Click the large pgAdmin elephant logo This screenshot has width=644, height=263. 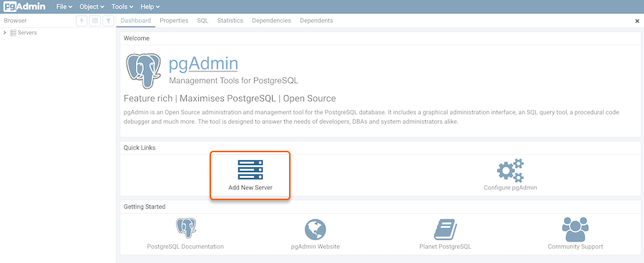[x=143, y=71]
